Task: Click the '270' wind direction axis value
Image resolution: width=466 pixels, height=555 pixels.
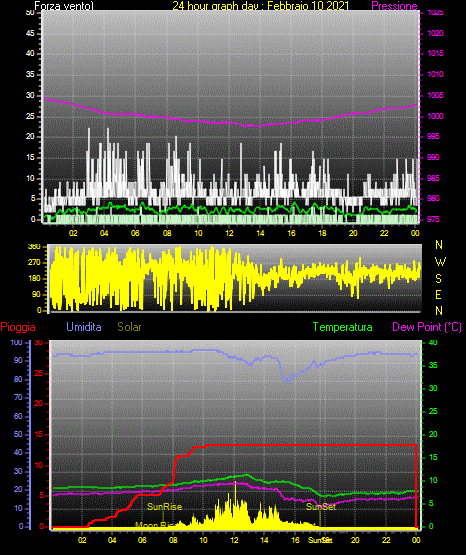Action: click(34, 263)
